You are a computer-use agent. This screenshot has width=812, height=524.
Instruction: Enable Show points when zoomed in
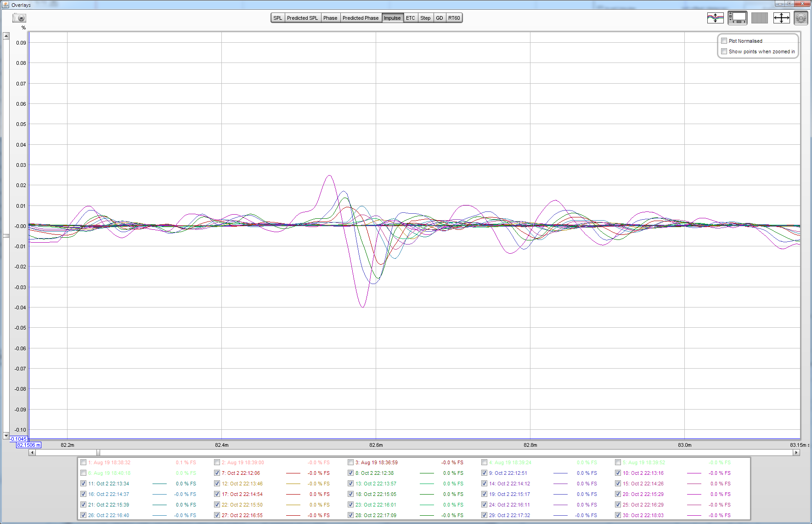point(724,51)
